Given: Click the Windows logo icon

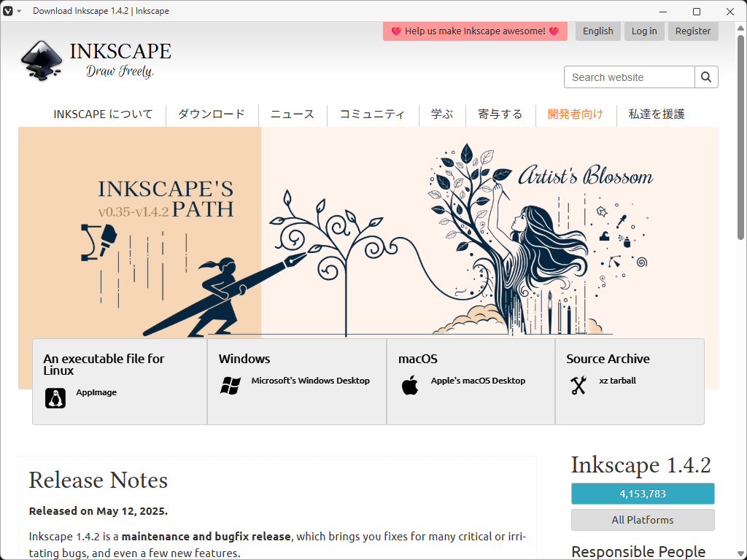Looking at the screenshot, I should pos(231,385).
